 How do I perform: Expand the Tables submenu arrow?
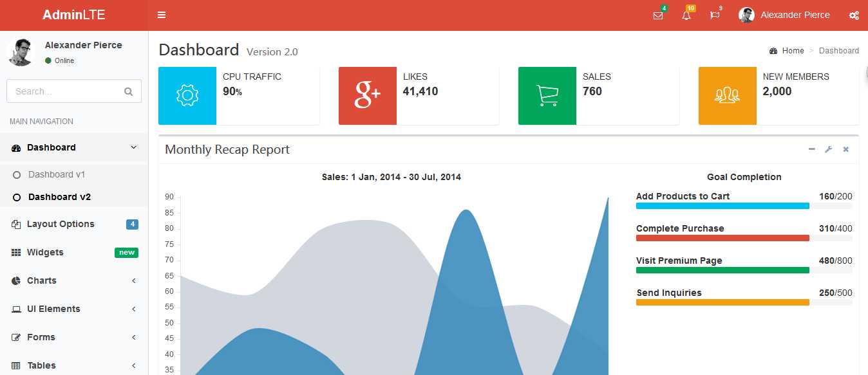pos(134,365)
